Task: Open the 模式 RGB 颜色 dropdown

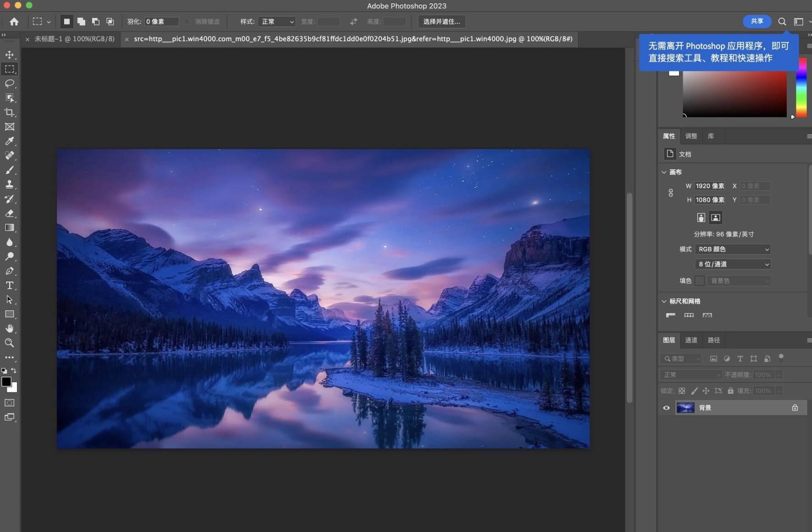Action: [x=733, y=249]
